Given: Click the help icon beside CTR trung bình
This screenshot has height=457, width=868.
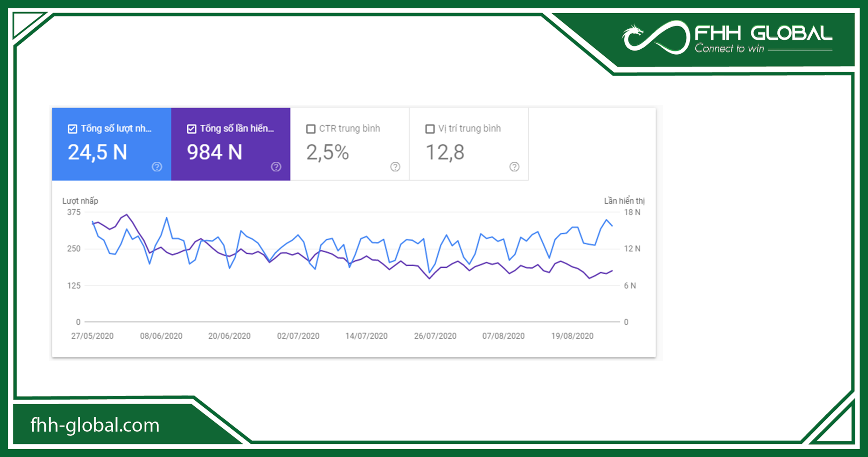Looking at the screenshot, I should point(395,167).
